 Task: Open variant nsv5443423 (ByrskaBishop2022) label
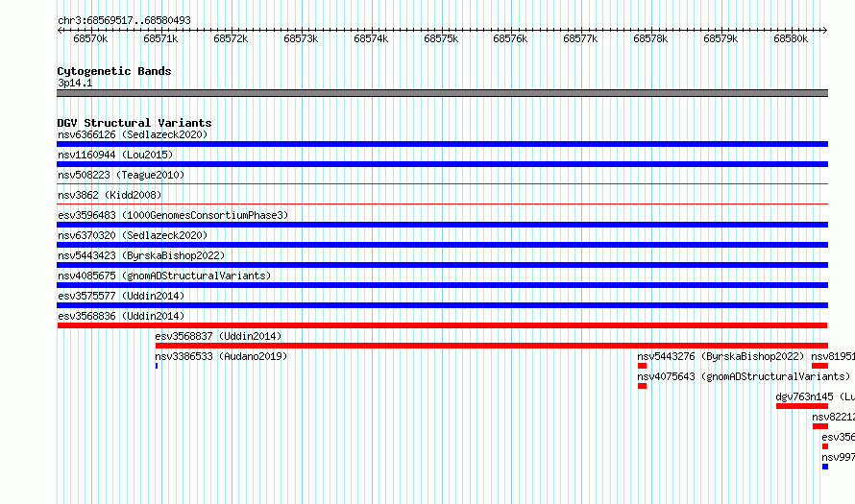click(141, 255)
